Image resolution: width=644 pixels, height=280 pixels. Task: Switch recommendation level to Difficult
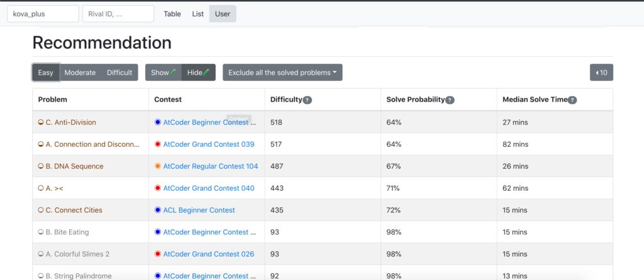(x=119, y=73)
